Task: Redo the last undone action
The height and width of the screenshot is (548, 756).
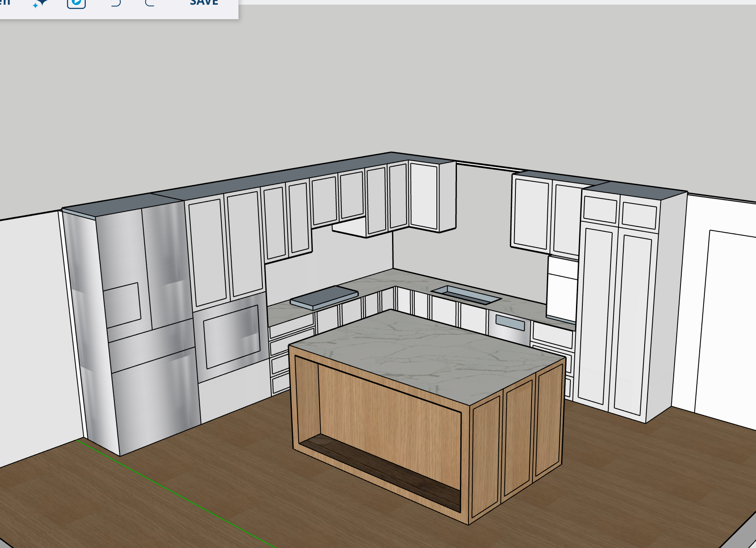Action: (x=150, y=3)
